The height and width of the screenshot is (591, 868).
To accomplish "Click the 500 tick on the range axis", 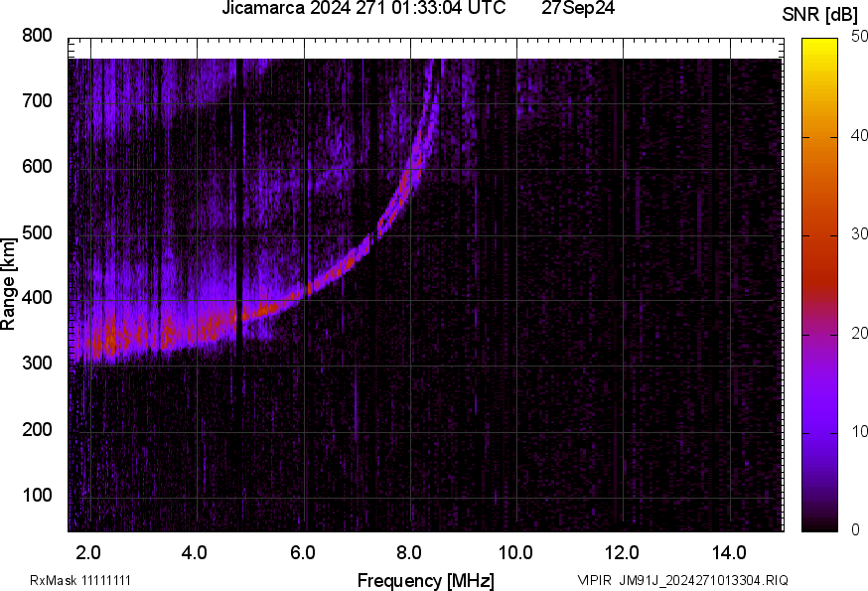I will coord(36,234).
